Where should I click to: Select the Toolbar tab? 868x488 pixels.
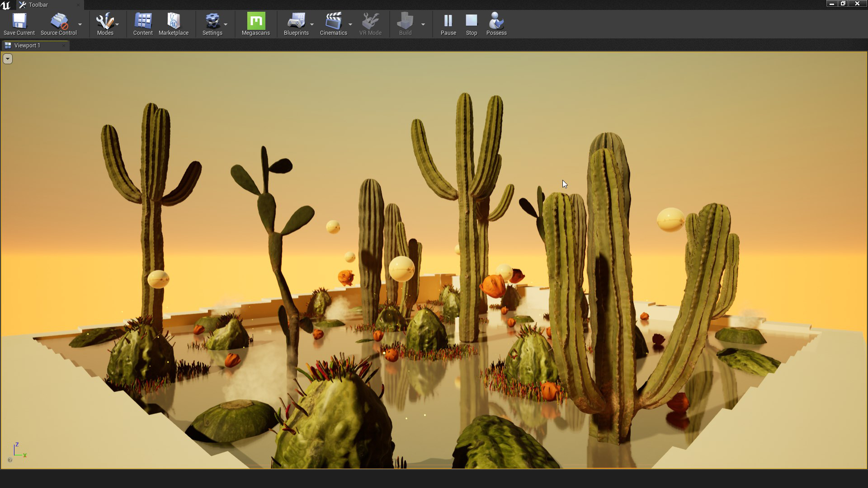click(x=38, y=5)
